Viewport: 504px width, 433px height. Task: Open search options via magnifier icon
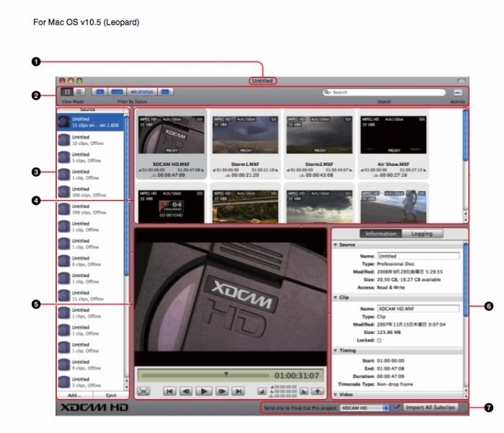coord(327,92)
